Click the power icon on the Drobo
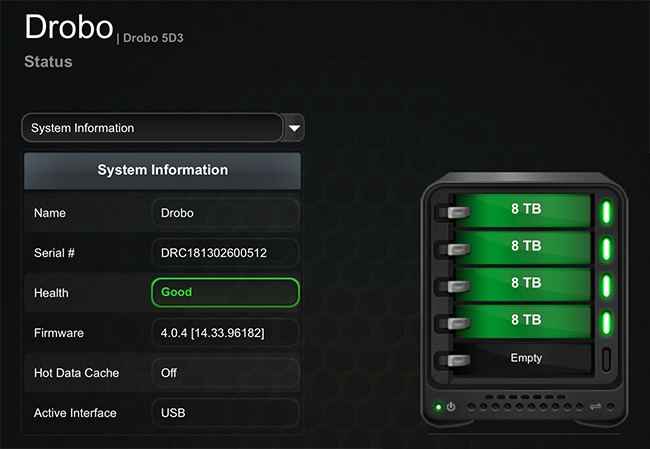 (x=451, y=407)
